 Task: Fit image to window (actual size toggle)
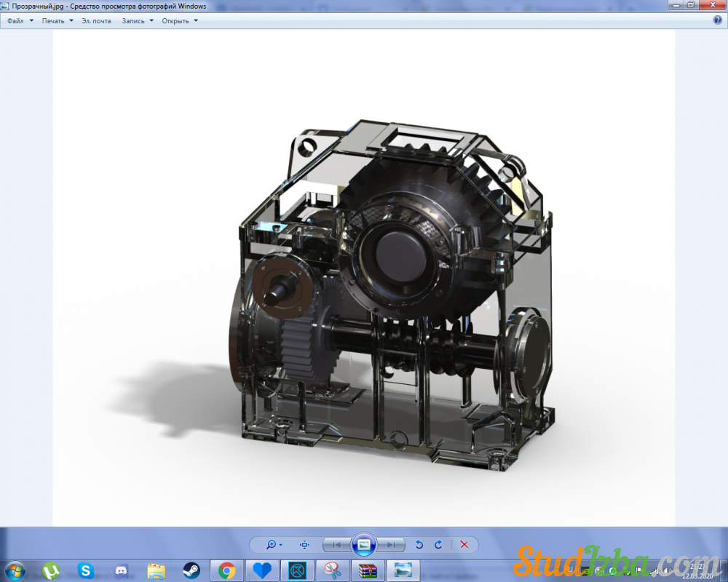pos(304,544)
